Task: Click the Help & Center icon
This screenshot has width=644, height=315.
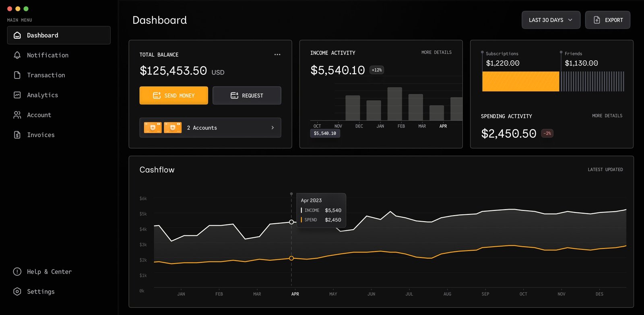Action: (x=17, y=272)
